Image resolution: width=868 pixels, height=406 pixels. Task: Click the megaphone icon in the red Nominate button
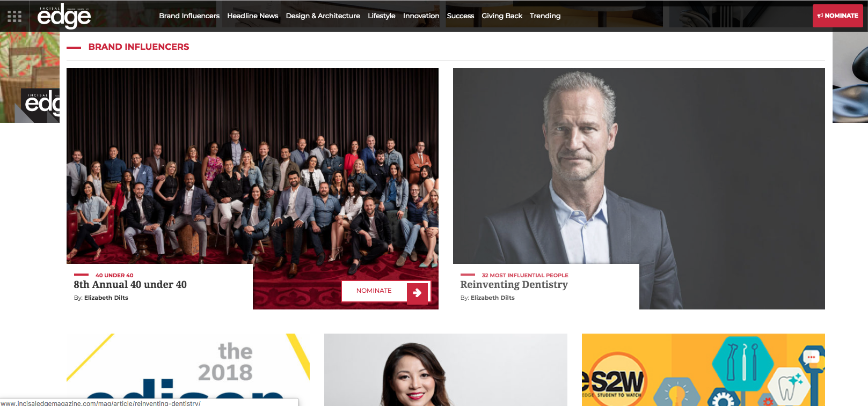(820, 16)
